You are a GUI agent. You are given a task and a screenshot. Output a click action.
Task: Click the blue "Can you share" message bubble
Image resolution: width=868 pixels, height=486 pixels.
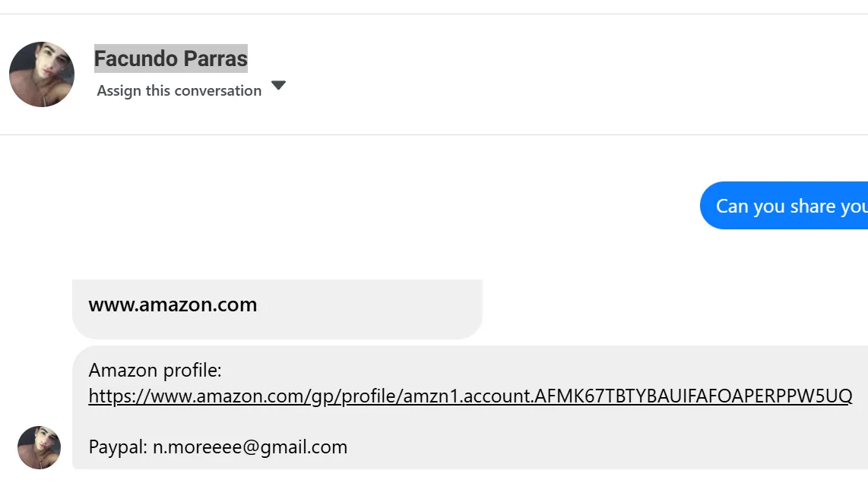(784, 206)
